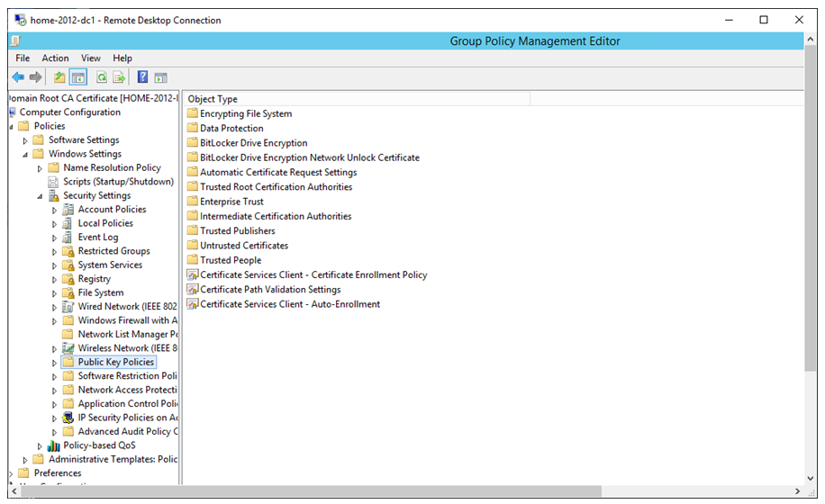Image resolution: width=825 pixels, height=504 pixels.
Task: Click the blue Help question-mark icon
Action: [142, 77]
